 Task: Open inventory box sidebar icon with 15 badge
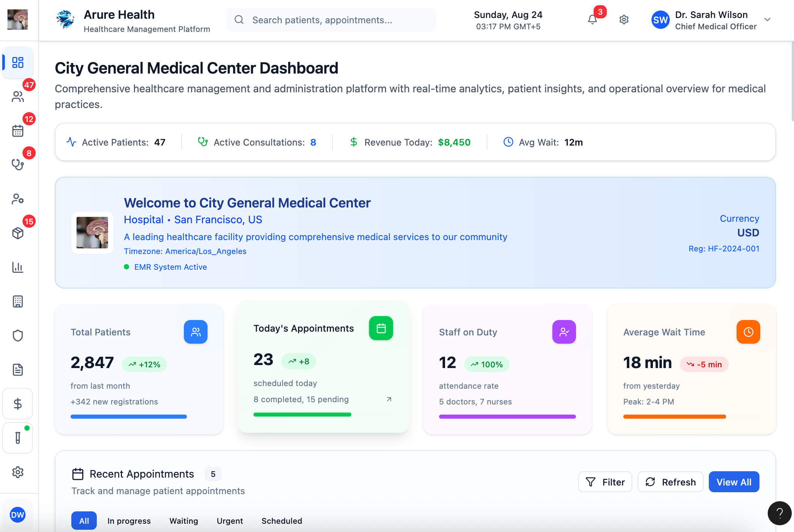(x=18, y=233)
